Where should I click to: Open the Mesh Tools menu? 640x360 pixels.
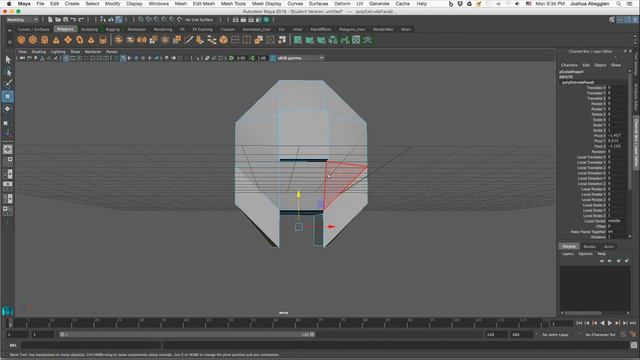[233, 4]
